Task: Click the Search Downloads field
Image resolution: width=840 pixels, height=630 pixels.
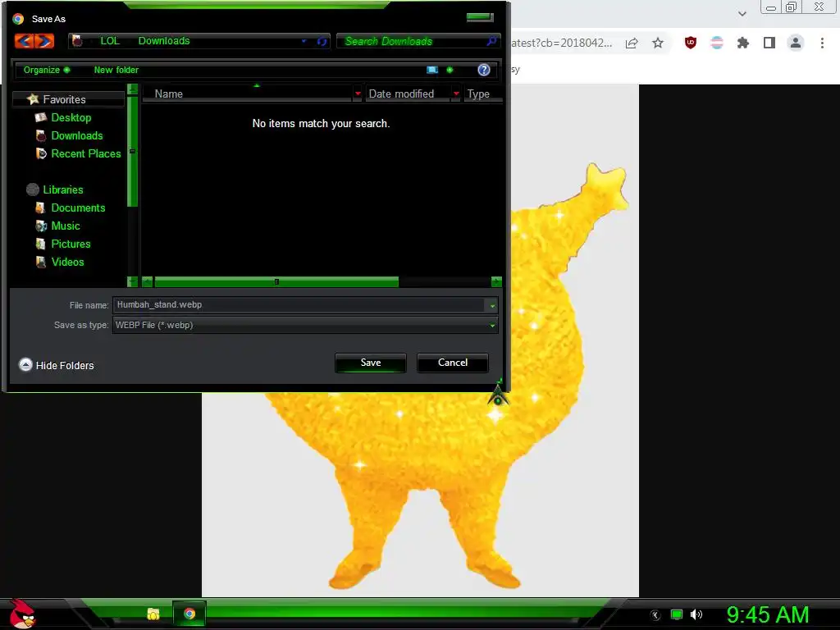Action: pyautogui.click(x=411, y=41)
